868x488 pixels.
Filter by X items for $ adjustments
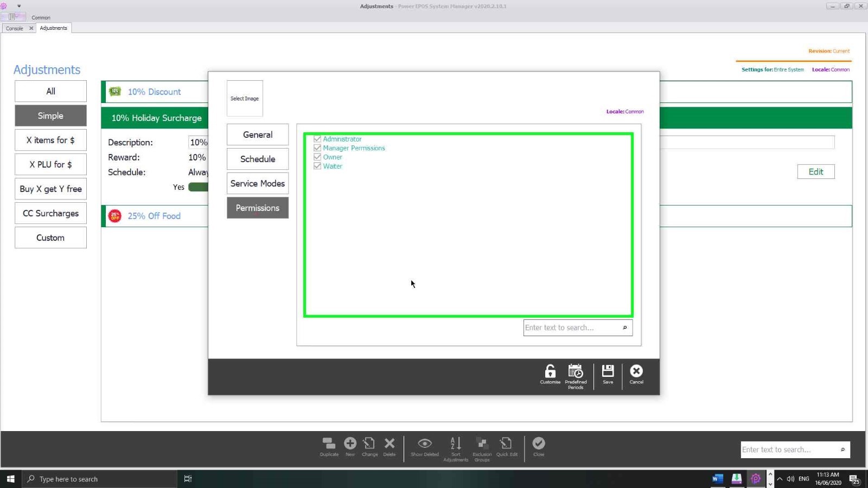point(50,140)
